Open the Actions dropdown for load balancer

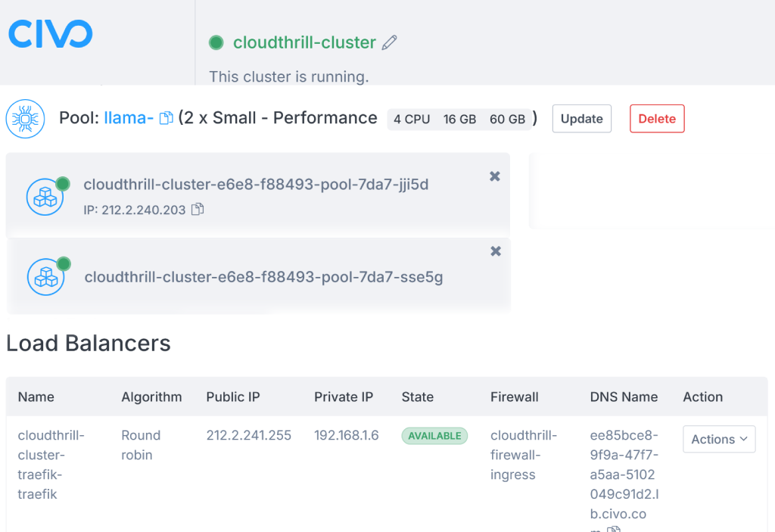pos(719,439)
